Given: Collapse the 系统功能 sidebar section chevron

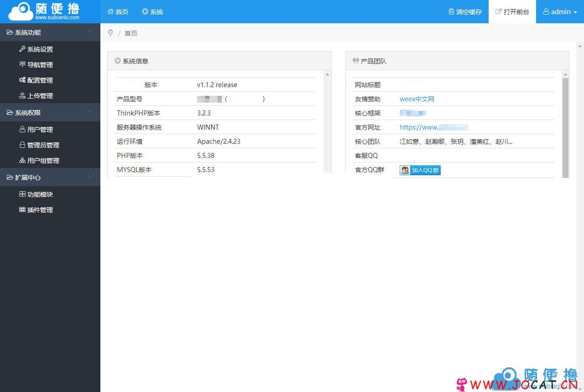Looking at the screenshot, I should point(90,31).
